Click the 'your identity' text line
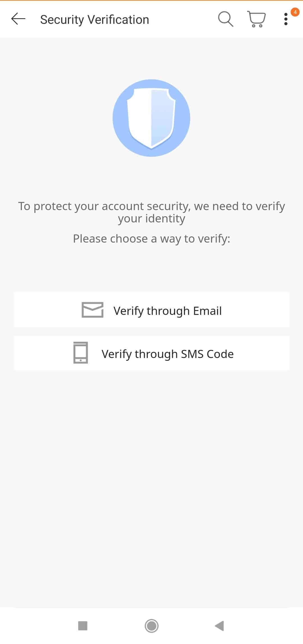Viewport: 303px width, 644px height. [x=151, y=218]
